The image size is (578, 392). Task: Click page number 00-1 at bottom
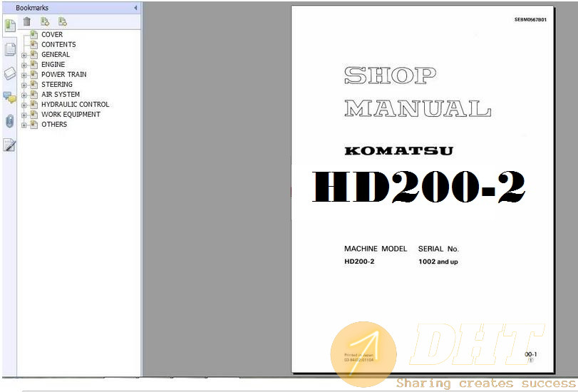(x=531, y=354)
